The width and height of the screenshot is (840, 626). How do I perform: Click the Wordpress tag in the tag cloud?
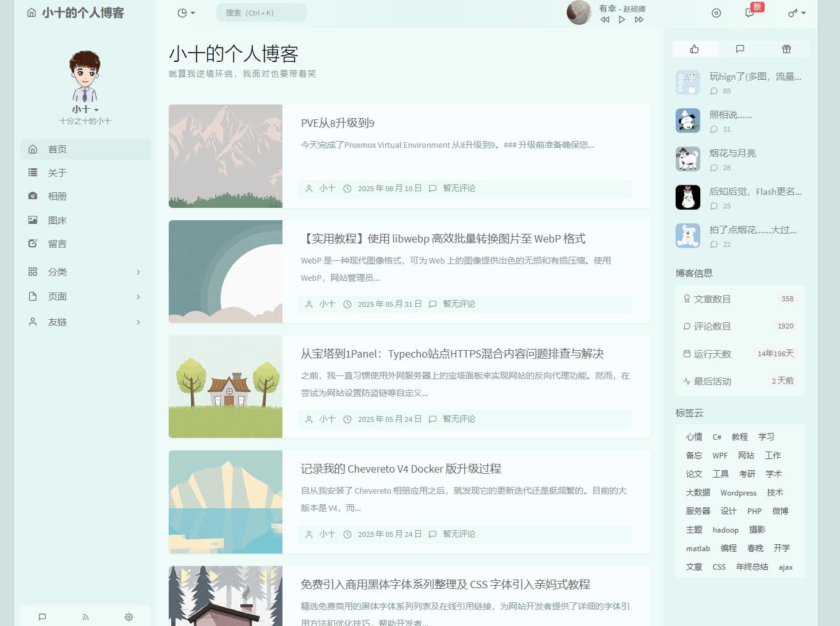point(738,492)
